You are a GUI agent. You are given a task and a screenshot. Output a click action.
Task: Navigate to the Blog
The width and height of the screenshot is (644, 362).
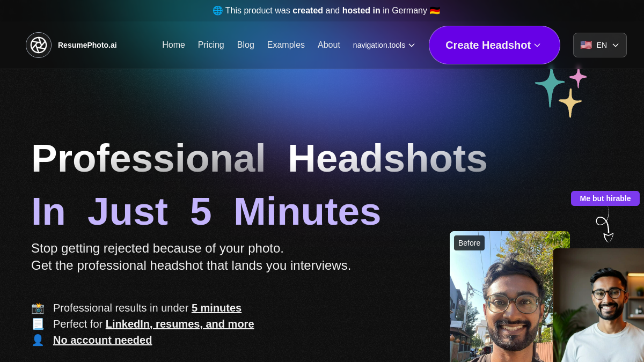246,45
